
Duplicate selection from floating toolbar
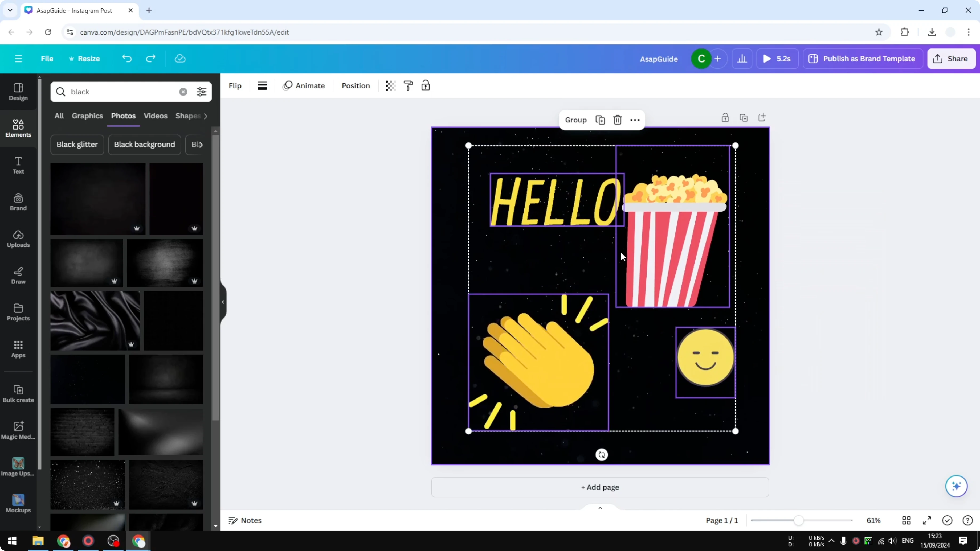point(600,120)
